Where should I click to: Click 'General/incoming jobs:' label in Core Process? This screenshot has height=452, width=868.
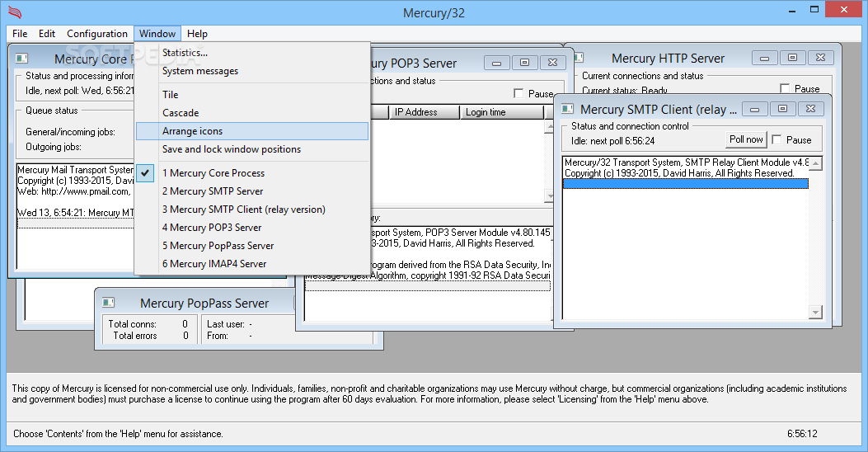(70, 132)
